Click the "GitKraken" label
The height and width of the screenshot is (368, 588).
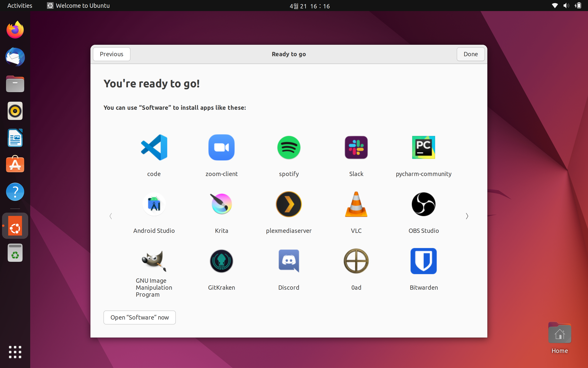tap(221, 288)
